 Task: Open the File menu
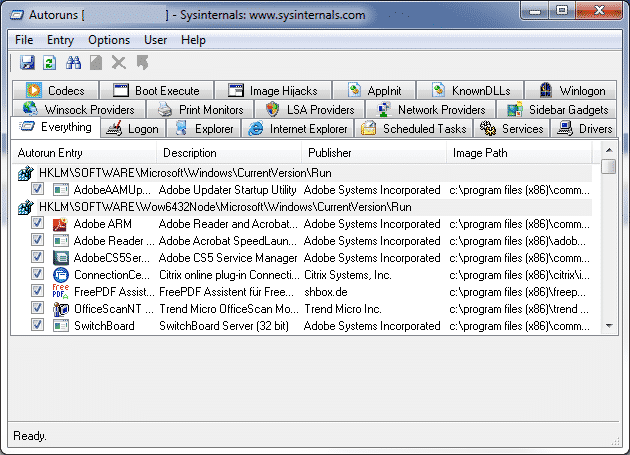point(24,40)
